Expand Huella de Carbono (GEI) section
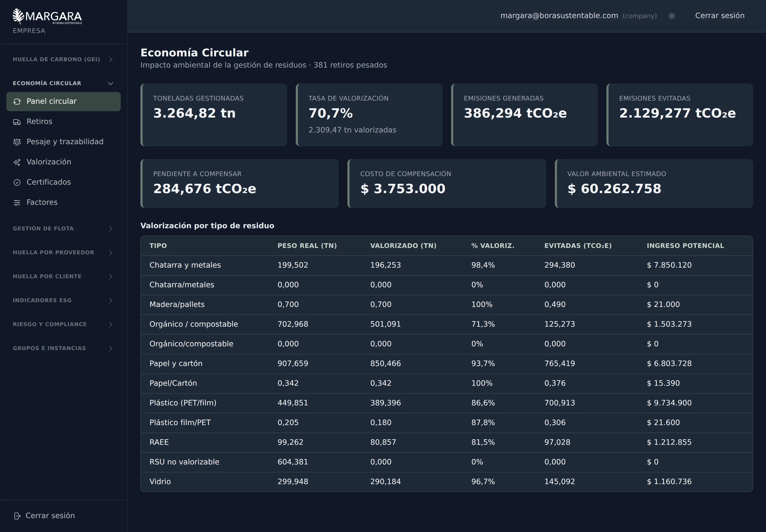 pyautogui.click(x=63, y=59)
